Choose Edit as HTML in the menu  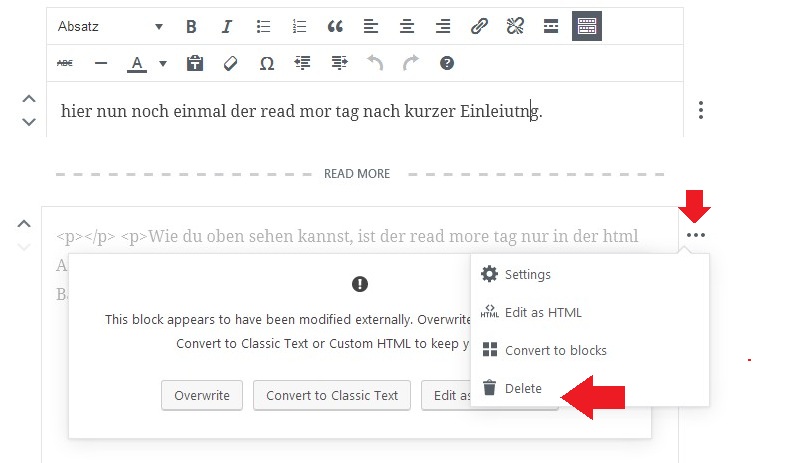(542, 312)
